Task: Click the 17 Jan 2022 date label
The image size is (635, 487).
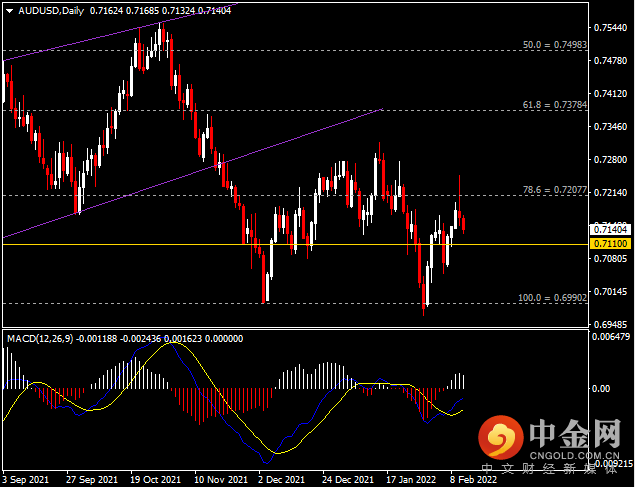Action: pos(411,480)
